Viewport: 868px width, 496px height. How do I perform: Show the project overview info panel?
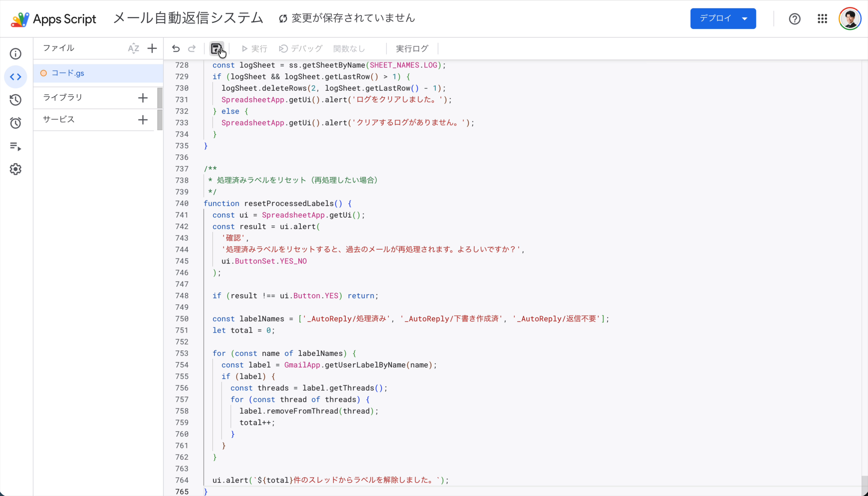point(15,53)
